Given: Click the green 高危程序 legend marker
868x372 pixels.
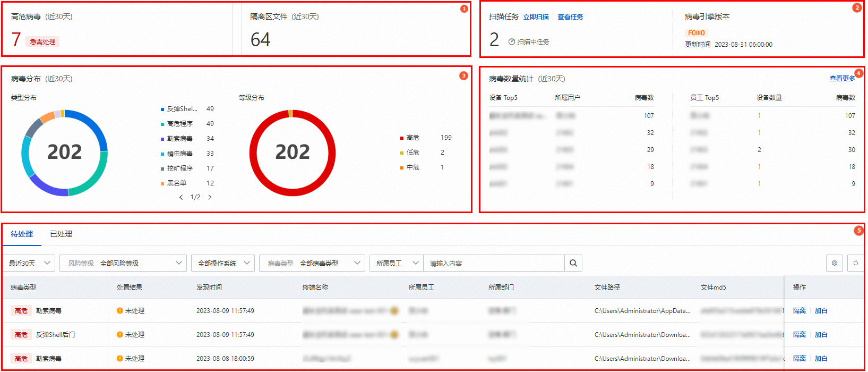Looking at the screenshot, I should pyautogui.click(x=162, y=124).
